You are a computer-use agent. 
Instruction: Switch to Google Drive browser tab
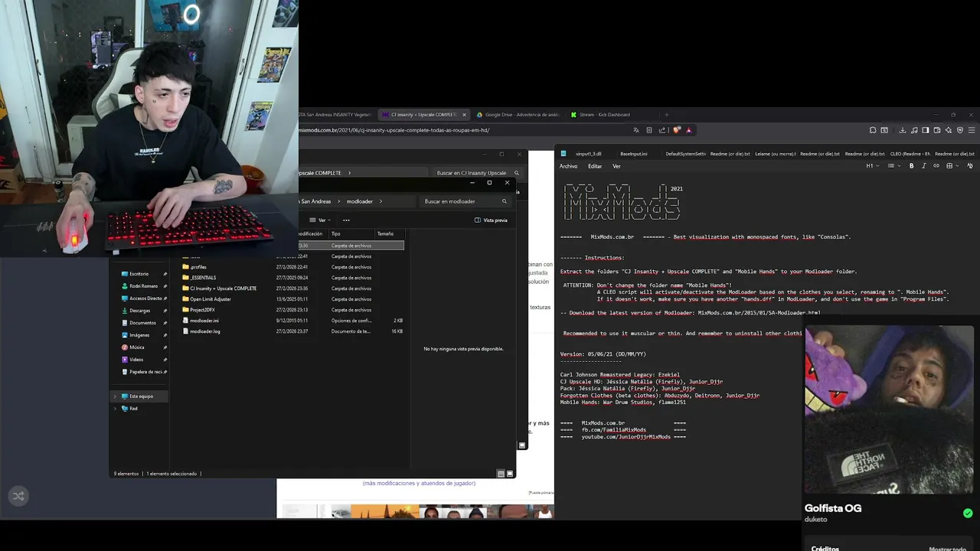[x=518, y=115]
